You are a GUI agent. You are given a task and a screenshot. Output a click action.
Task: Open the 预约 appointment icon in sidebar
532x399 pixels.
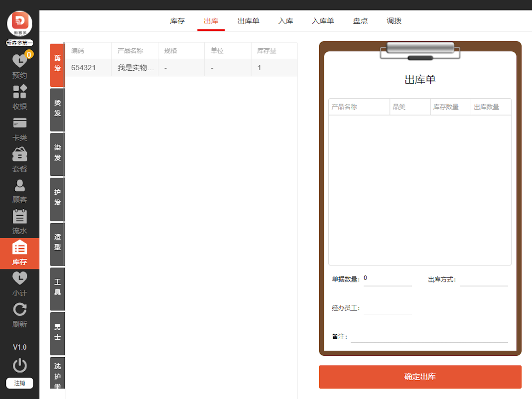tap(19, 66)
